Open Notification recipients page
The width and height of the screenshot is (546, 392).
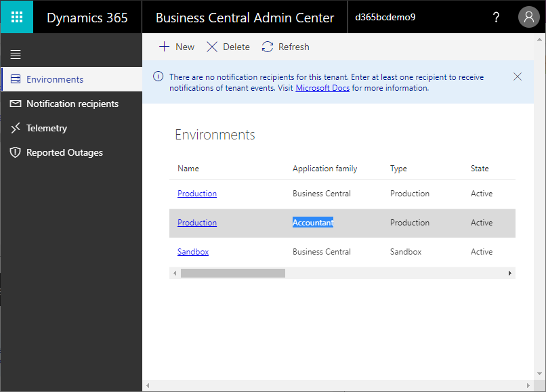click(72, 104)
